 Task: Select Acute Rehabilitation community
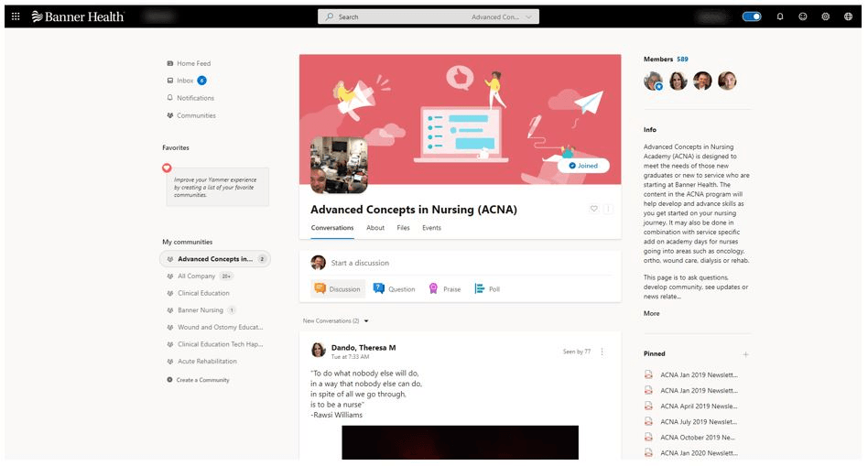[202, 362]
